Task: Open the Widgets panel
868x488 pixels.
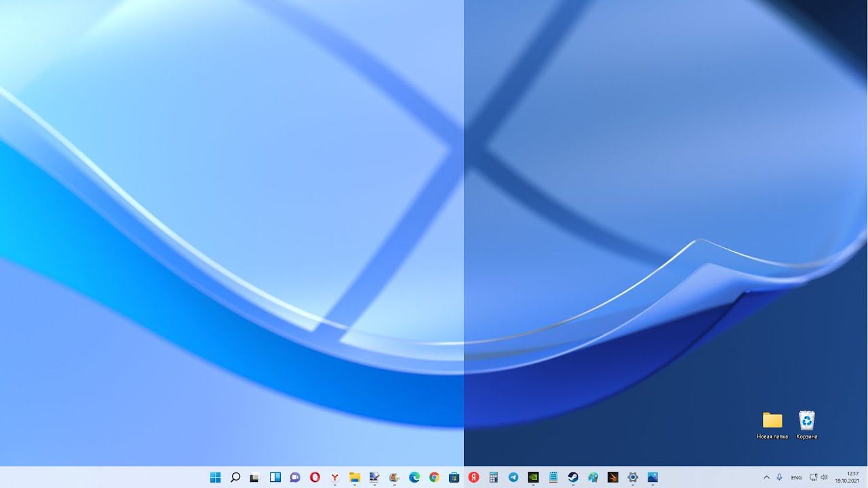Action: point(275,477)
